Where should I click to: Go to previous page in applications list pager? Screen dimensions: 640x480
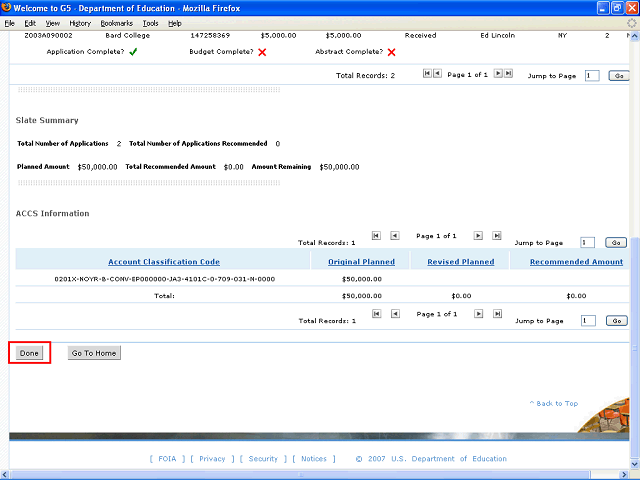click(437, 73)
